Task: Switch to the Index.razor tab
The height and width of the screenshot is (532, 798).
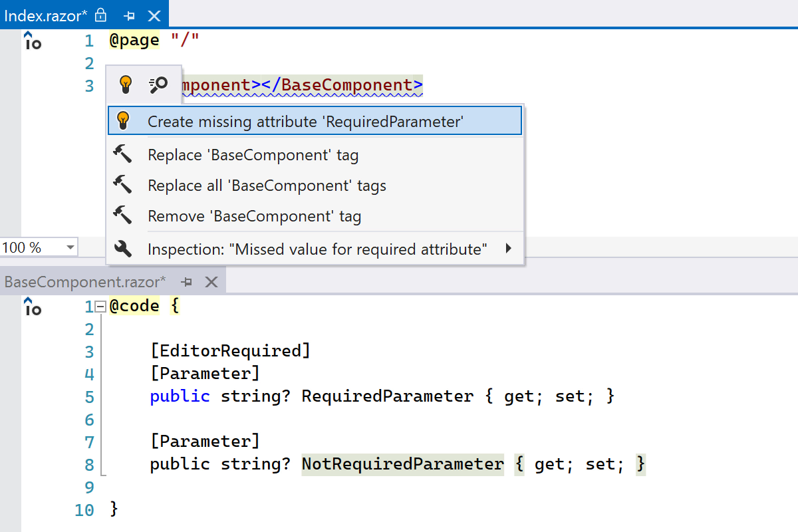Action: [45, 15]
